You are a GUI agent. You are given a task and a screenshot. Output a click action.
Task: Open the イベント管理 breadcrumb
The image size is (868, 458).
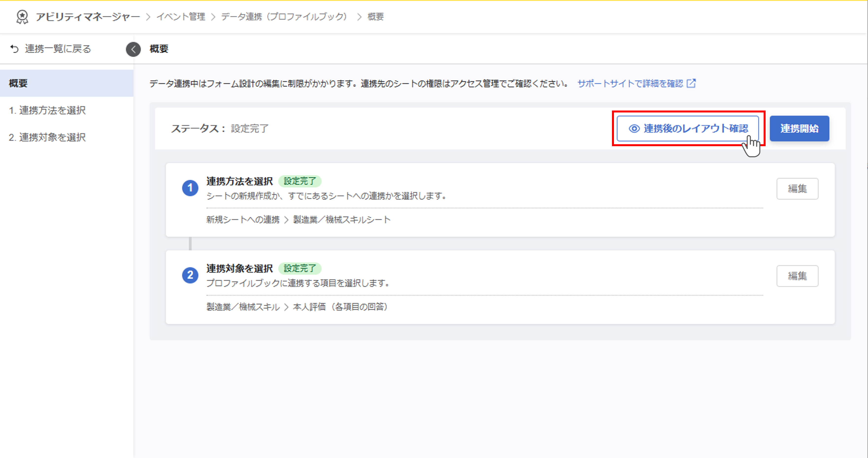click(x=181, y=17)
